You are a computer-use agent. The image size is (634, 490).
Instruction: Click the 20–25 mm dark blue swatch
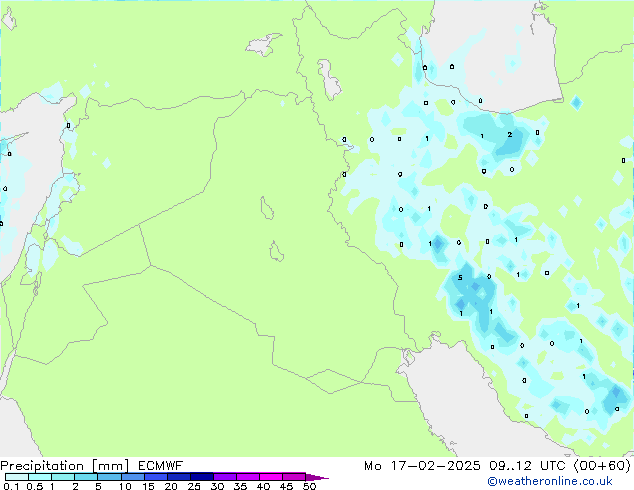click(179, 477)
